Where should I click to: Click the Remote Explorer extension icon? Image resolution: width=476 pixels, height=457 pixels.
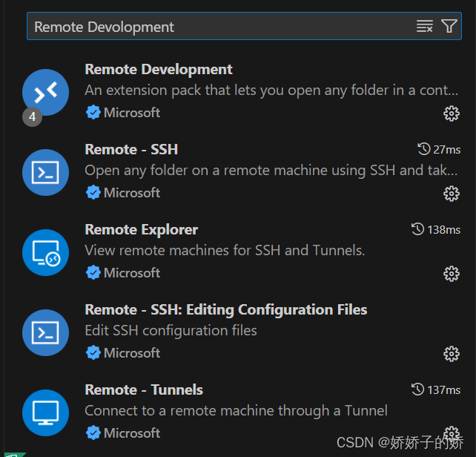pyautogui.click(x=45, y=252)
